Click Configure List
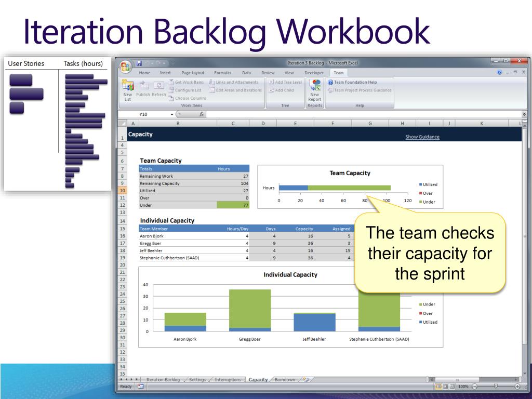This screenshot has width=532, height=399. pos(185,90)
